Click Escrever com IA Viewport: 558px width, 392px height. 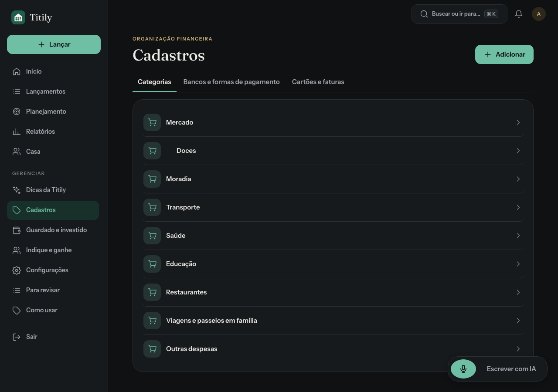point(511,369)
